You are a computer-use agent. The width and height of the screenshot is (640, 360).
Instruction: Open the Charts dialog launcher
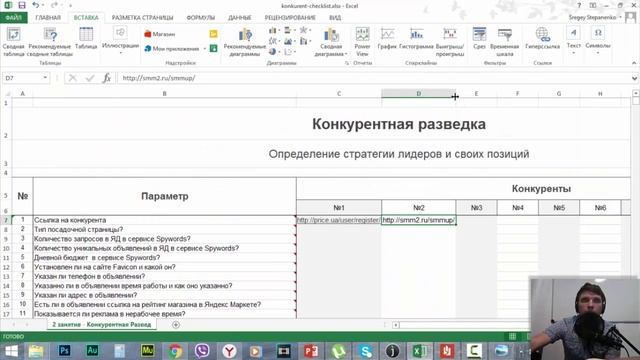pos(347,63)
